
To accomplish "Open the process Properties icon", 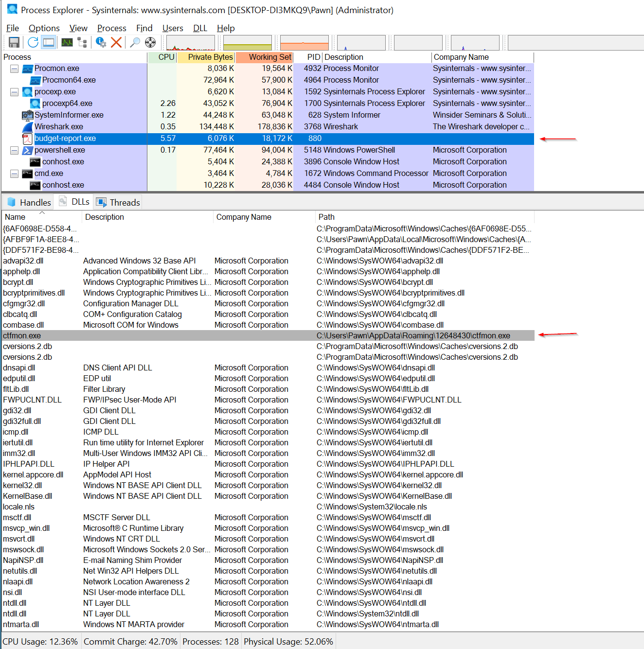I will click(x=101, y=42).
